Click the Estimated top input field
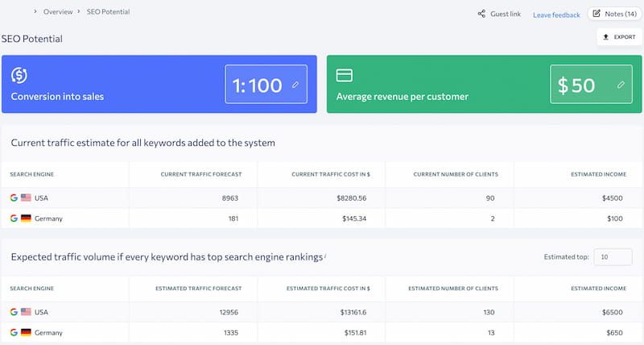The image size is (644, 345). coord(613,257)
